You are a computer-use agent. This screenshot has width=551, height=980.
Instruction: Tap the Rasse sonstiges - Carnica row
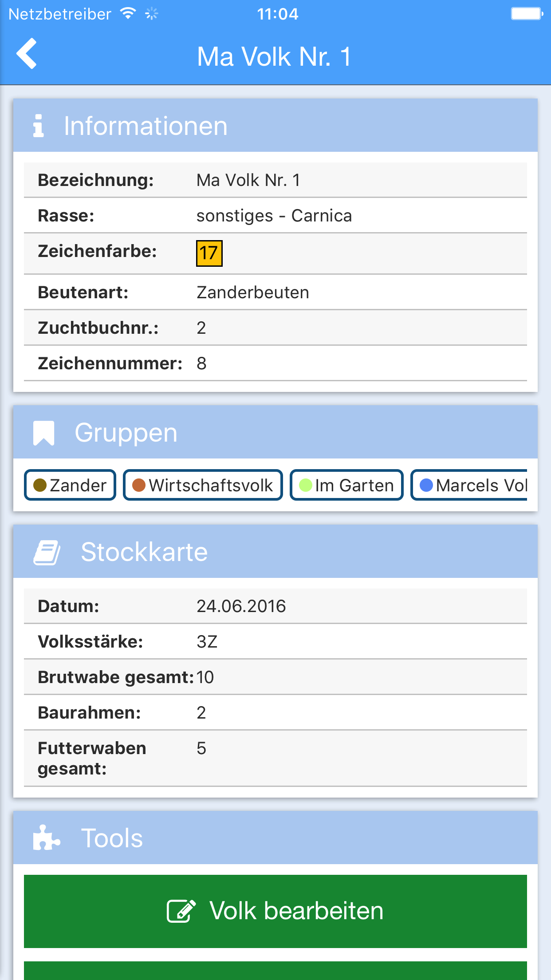(275, 216)
